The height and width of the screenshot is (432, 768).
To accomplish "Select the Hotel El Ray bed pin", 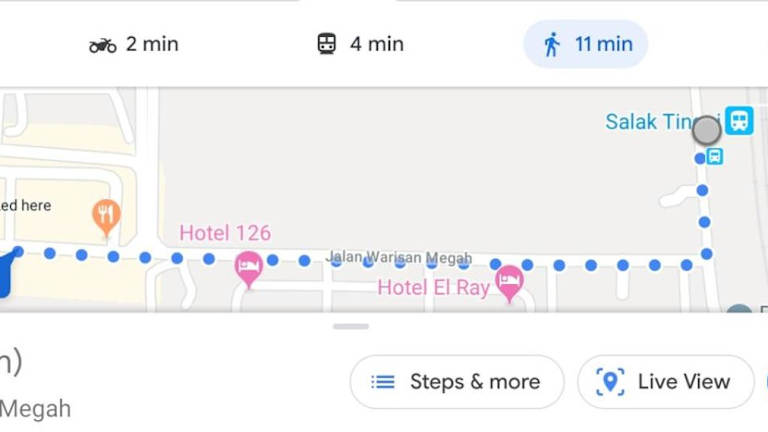I will pos(509,281).
